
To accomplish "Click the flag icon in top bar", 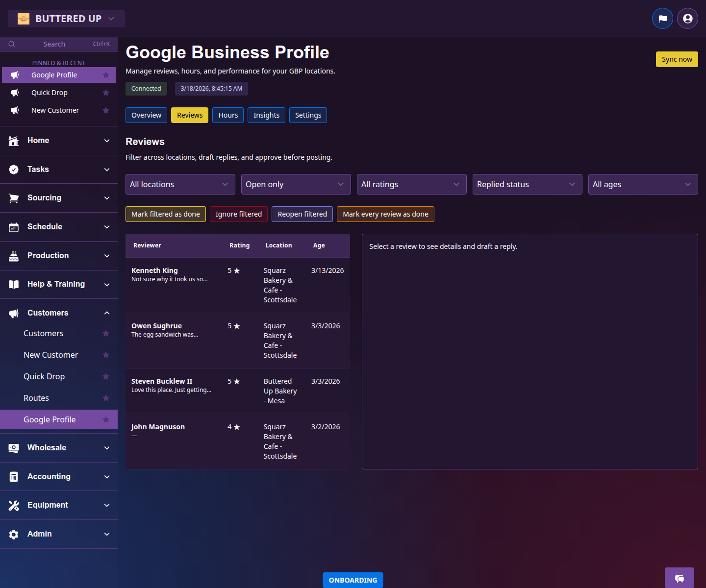I will click(662, 18).
